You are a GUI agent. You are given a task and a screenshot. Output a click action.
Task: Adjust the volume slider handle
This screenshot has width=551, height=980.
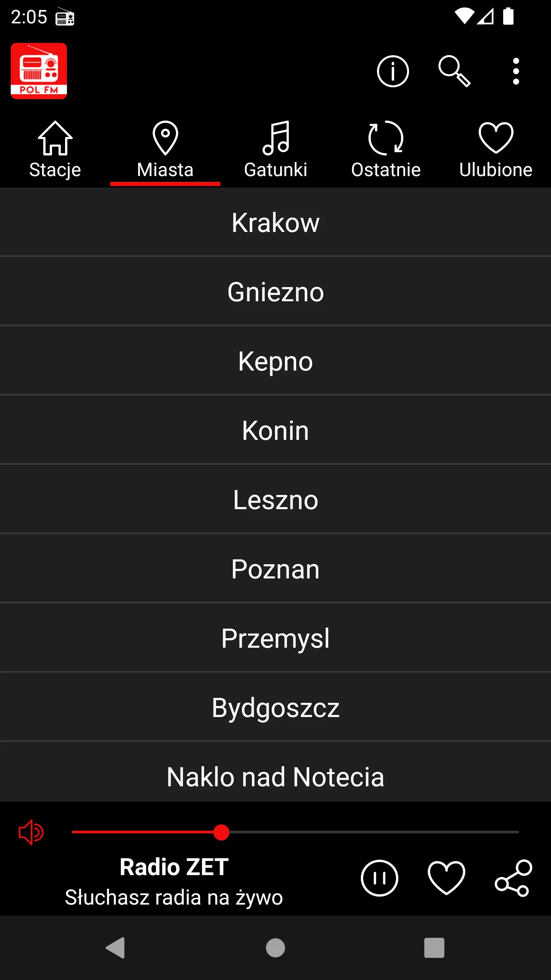(221, 832)
